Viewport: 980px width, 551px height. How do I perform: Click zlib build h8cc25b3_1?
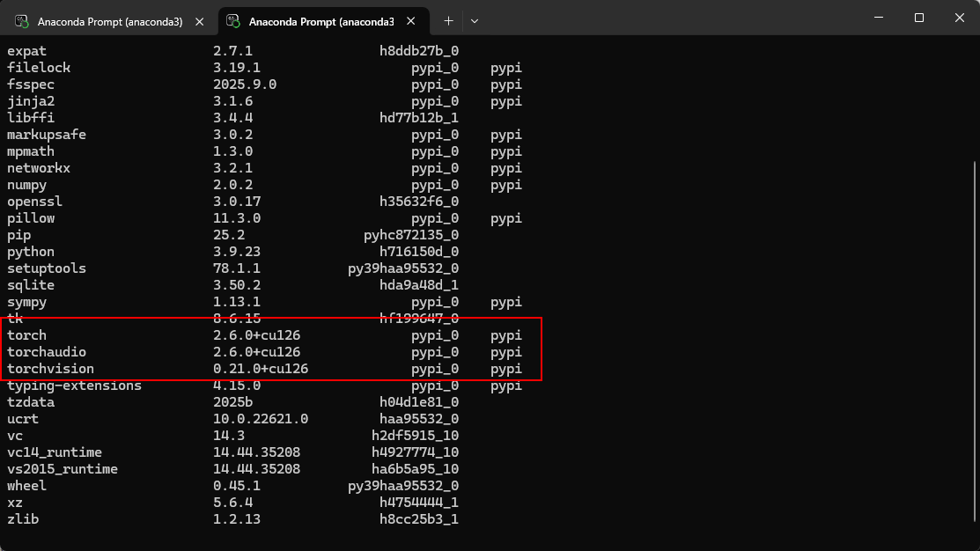419,520
